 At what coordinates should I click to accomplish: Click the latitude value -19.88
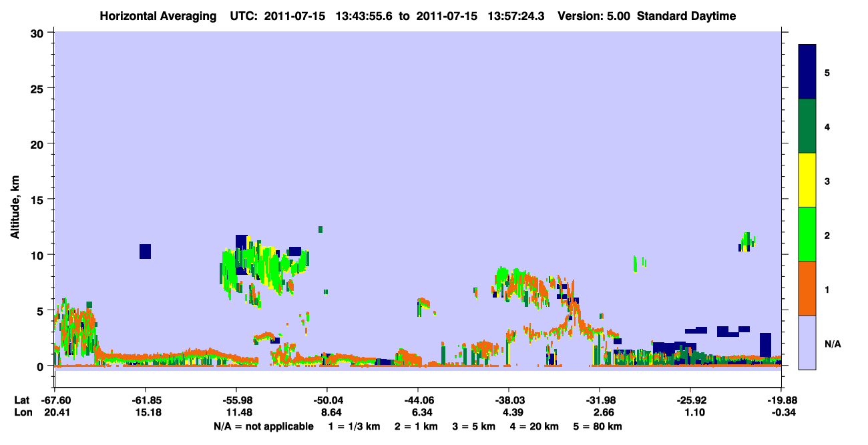click(x=781, y=400)
